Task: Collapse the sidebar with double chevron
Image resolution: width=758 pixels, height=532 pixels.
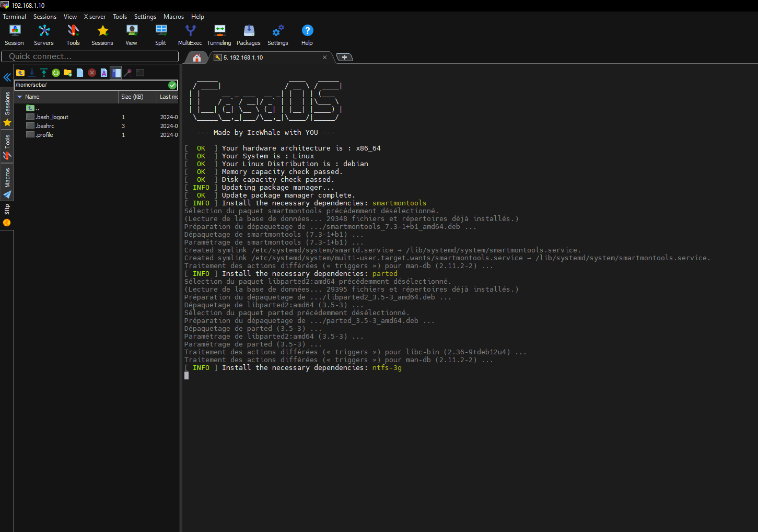Action: pyautogui.click(x=7, y=77)
